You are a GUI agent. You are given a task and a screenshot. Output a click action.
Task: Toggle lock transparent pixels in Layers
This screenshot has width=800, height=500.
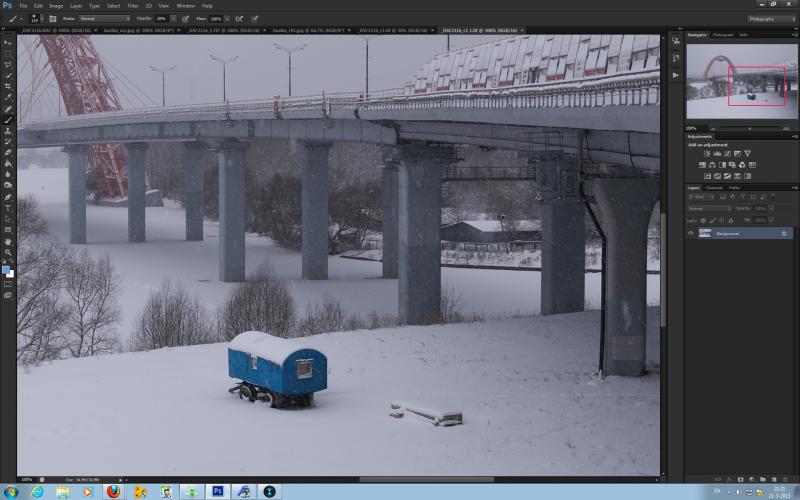703,220
